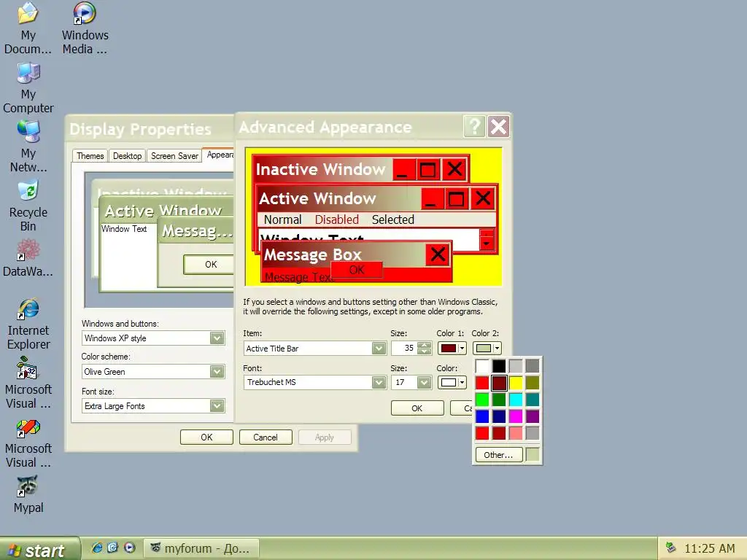Pick the bright blue swatch

(x=482, y=416)
